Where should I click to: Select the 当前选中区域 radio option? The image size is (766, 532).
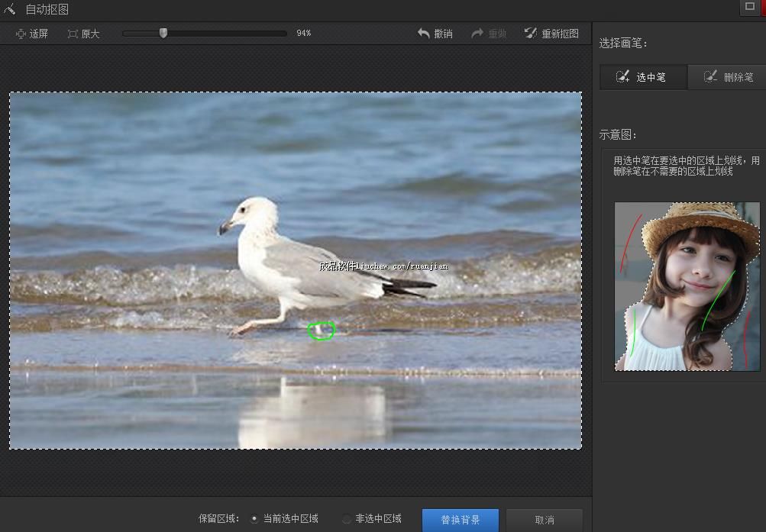click(255, 519)
